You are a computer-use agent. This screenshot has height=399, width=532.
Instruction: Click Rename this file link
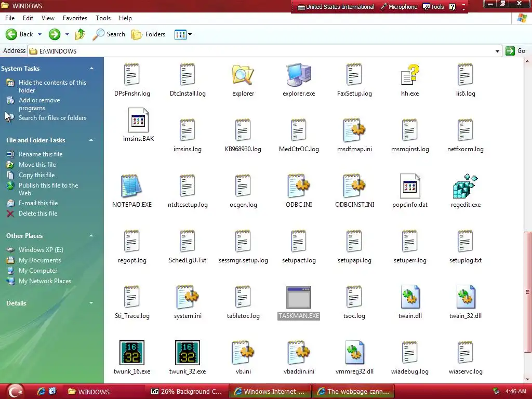[x=41, y=154]
